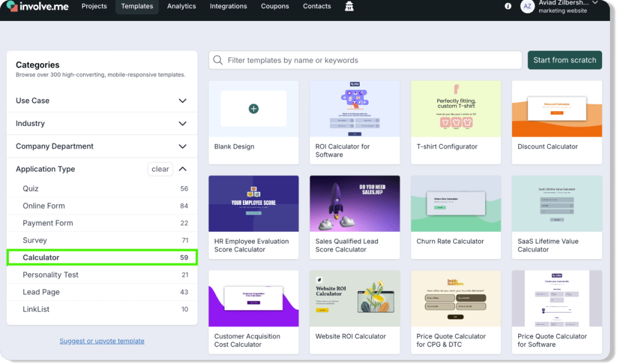
Task: Open the Discount Calculator template thumbnail
Action: pyautogui.click(x=557, y=109)
